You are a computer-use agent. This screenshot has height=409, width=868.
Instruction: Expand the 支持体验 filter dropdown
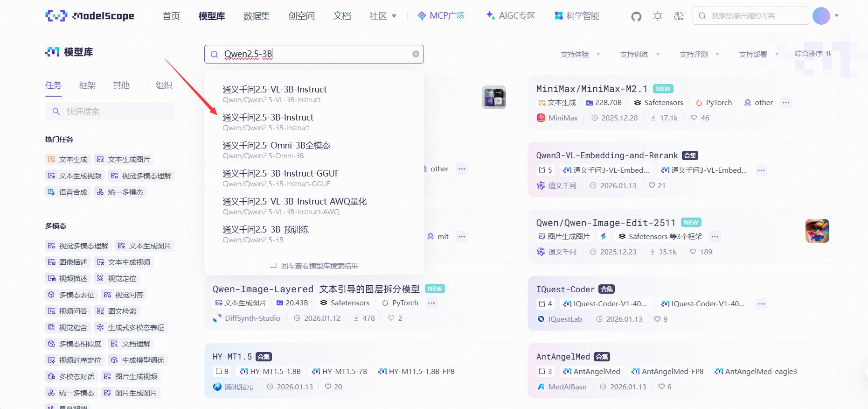coord(580,55)
